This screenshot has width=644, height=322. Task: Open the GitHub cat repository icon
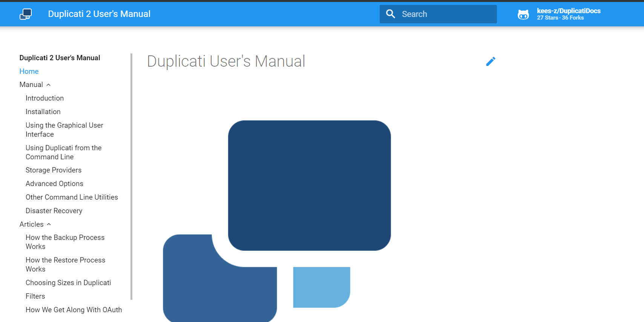pyautogui.click(x=523, y=14)
